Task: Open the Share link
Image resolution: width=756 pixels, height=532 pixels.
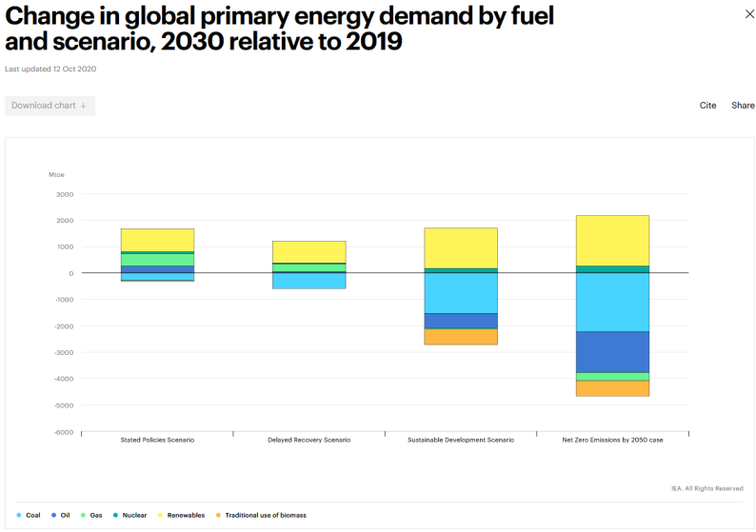Action: click(743, 106)
